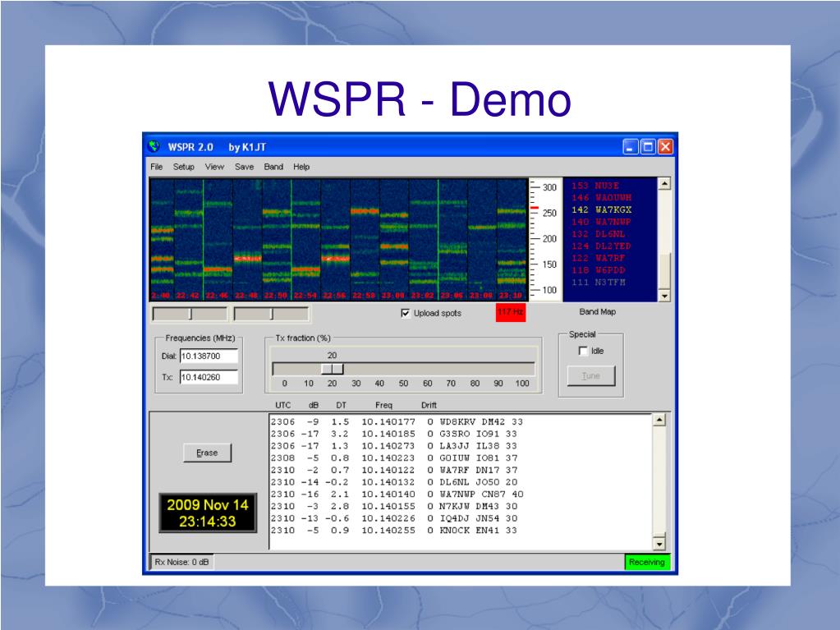840x630 pixels.
Task: Select the LA3JJ IL38 decode row
Action: point(394,446)
